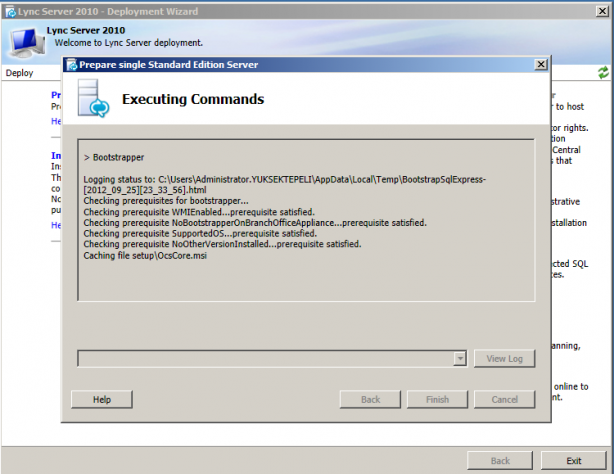The width and height of the screenshot is (614, 474).
Task: Click the Cancel button
Action: 504,400
